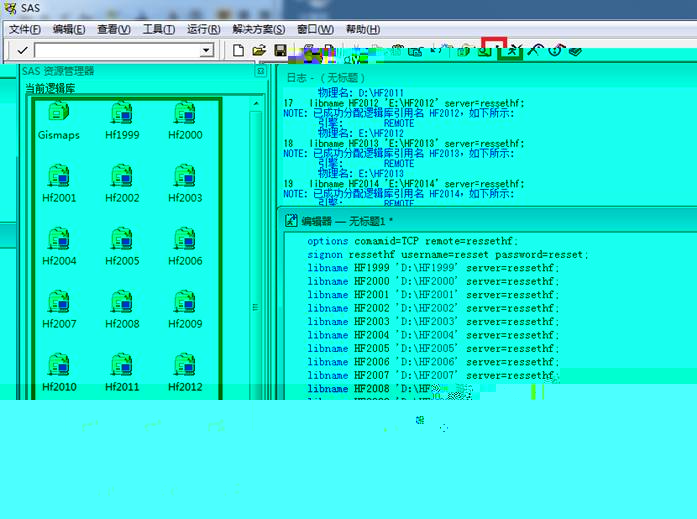Click inside the command input box
Viewport: 697px width, 519px height.
[x=117, y=50]
